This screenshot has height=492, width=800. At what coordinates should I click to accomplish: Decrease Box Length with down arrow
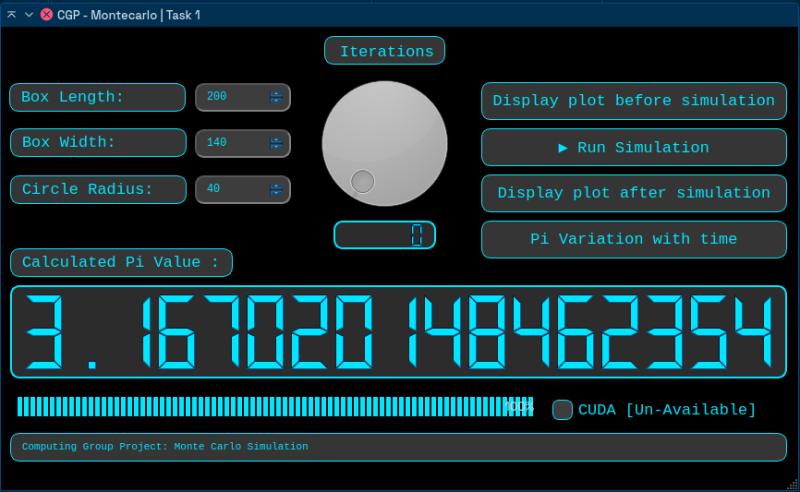(x=276, y=101)
